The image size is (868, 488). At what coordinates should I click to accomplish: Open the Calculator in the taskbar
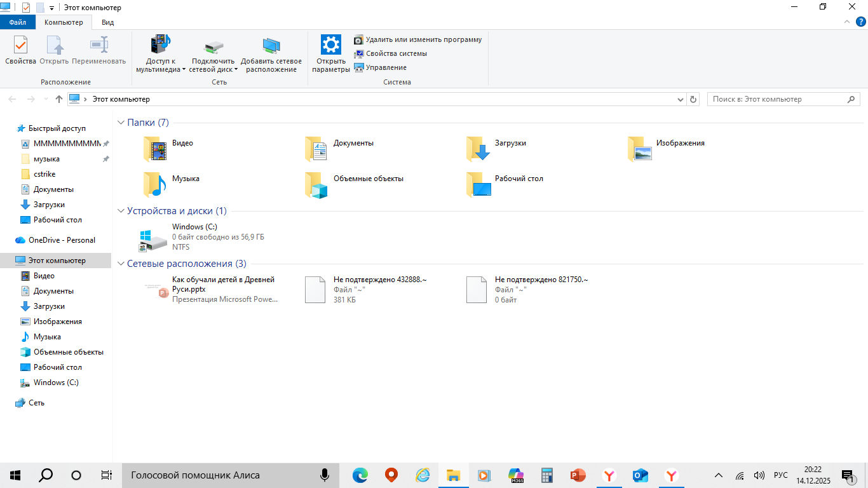click(x=546, y=475)
